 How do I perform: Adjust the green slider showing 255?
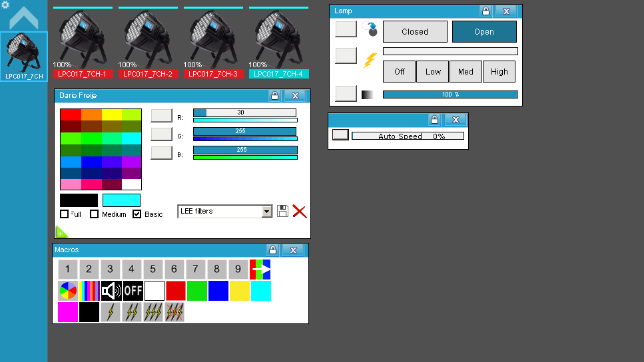[245, 131]
